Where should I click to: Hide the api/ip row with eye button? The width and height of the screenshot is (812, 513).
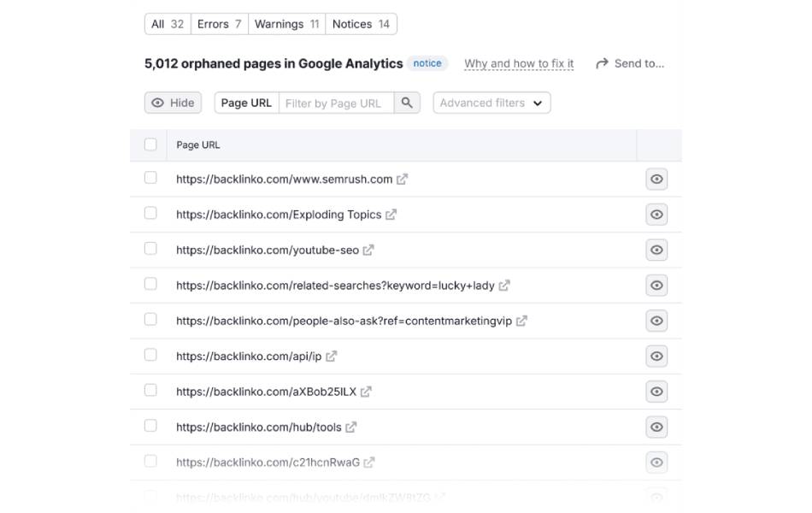pos(656,356)
